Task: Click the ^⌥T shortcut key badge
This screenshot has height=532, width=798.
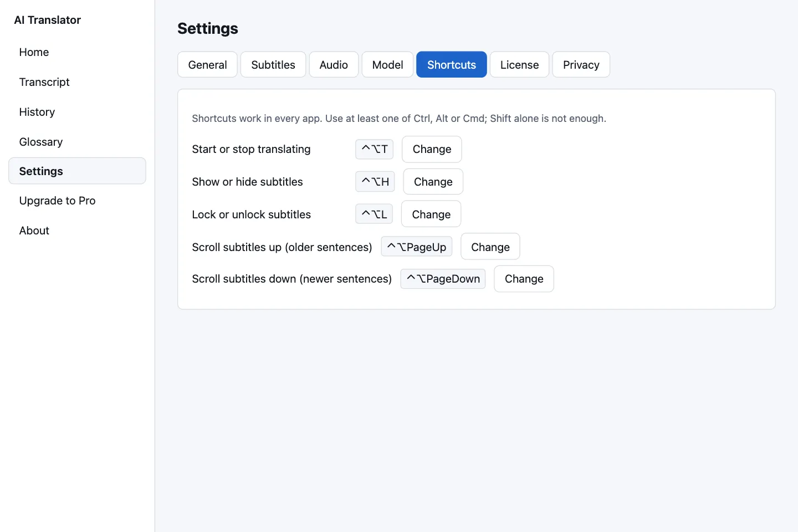Action: tap(375, 149)
